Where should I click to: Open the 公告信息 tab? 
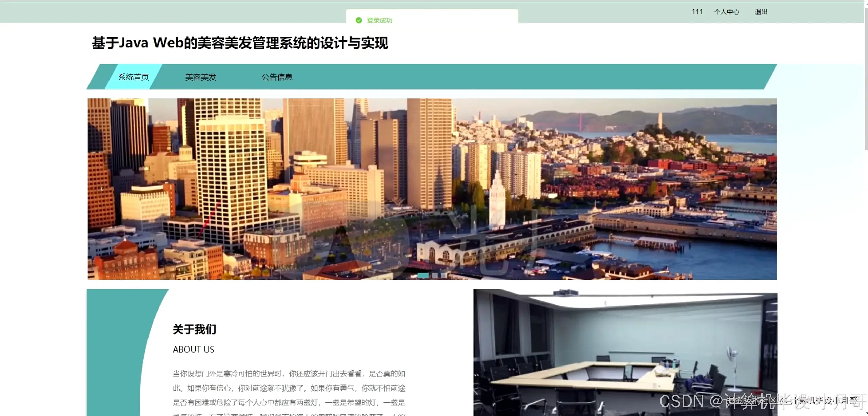277,77
